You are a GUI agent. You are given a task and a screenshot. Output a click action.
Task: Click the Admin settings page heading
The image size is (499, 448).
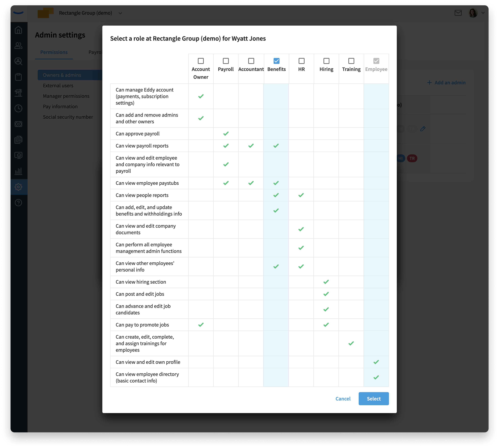pyautogui.click(x=60, y=35)
